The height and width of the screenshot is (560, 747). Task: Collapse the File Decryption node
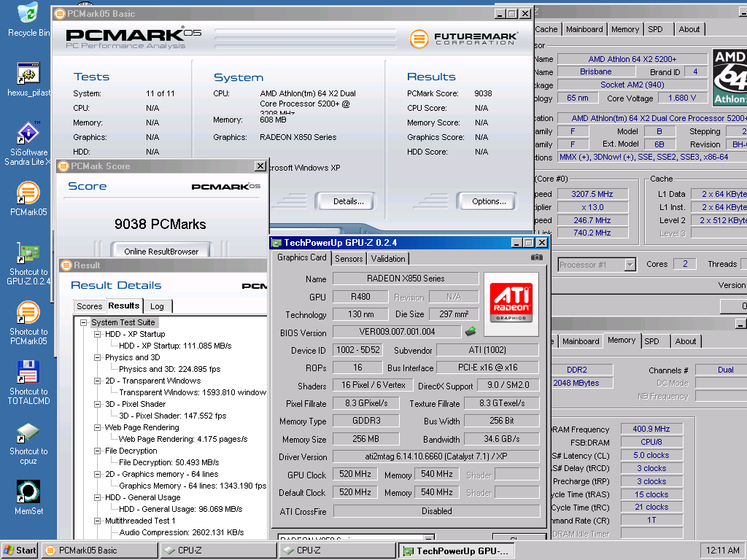(x=97, y=451)
